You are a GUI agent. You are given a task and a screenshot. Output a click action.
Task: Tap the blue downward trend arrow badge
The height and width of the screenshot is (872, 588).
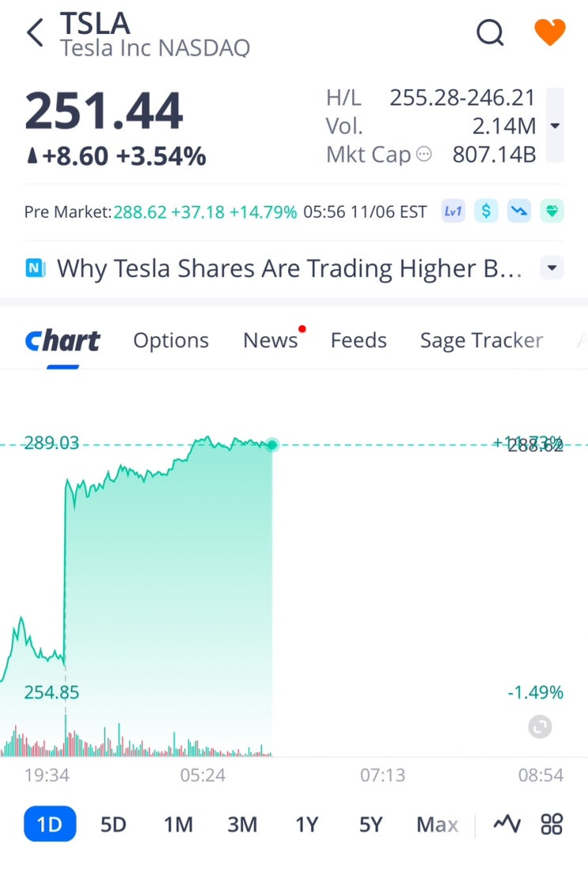click(x=519, y=211)
